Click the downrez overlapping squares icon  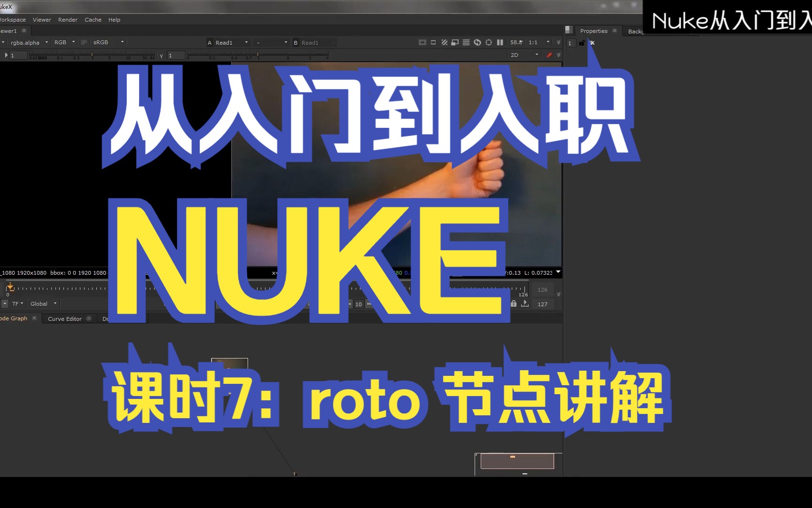(455, 42)
